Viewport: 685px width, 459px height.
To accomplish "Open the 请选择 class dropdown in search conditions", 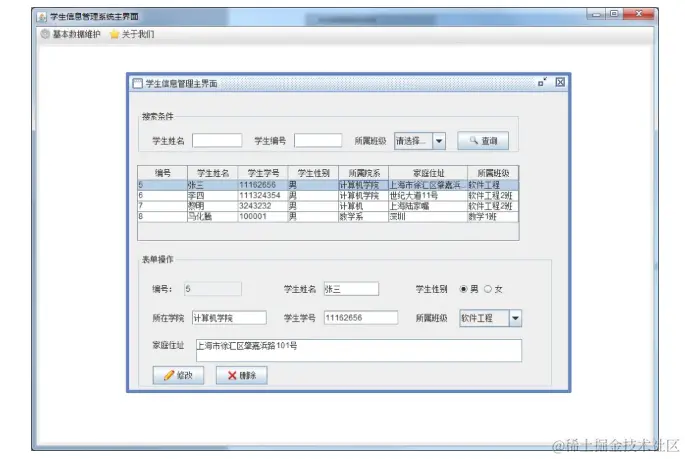I will (x=420, y=141).
